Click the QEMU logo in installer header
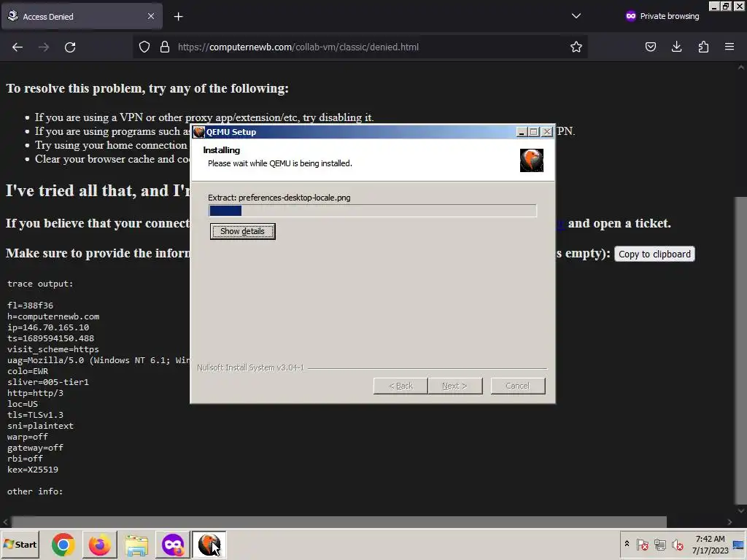The image size is (747, 560). coord(532,160)
